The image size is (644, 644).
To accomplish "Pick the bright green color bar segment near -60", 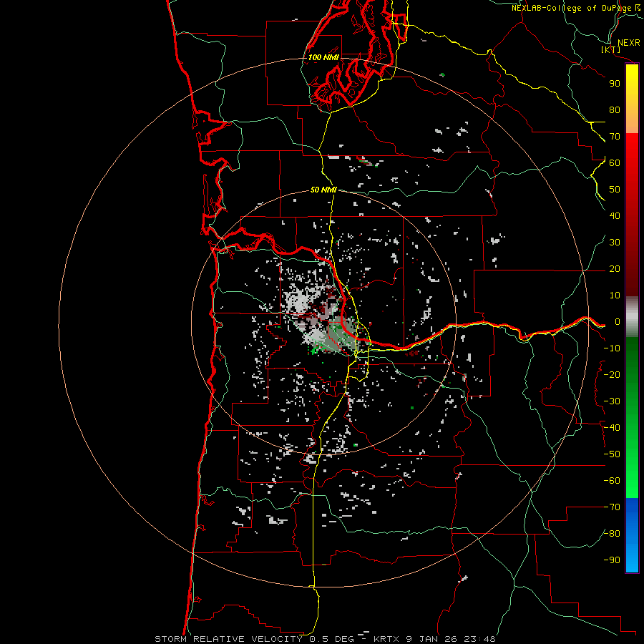I will point(632,484).
